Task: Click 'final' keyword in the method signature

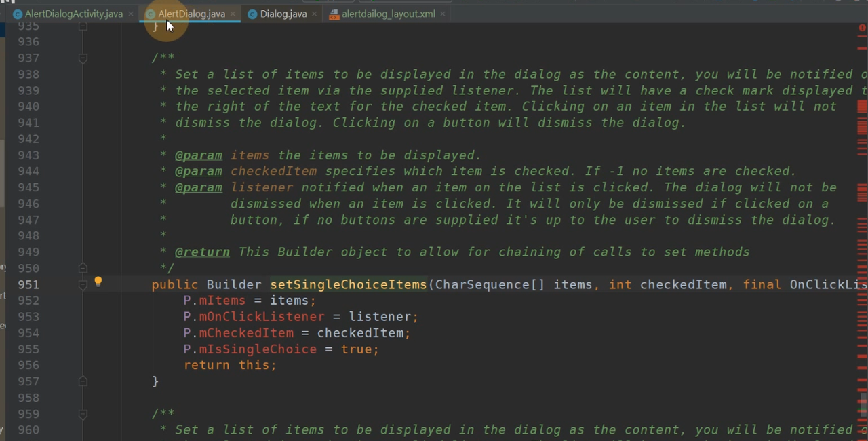Action: (762, 284)
